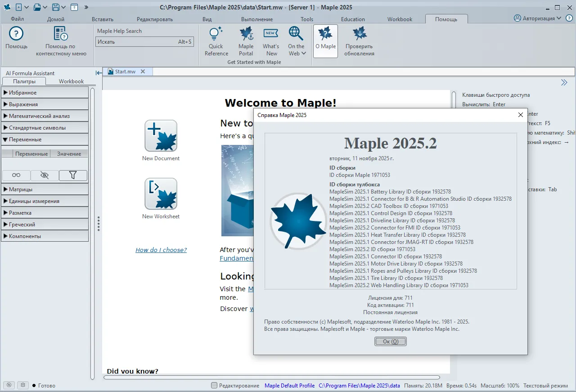Switch to the Вставить ribbon tab
This screenshot has width=576, height=392.
(103, 19)
